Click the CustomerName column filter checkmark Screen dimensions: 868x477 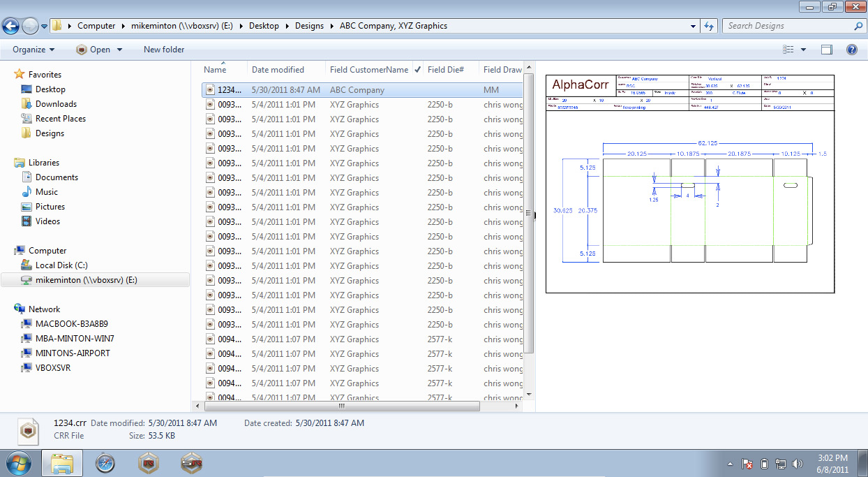pyautogui.click(x=417, y=70)
